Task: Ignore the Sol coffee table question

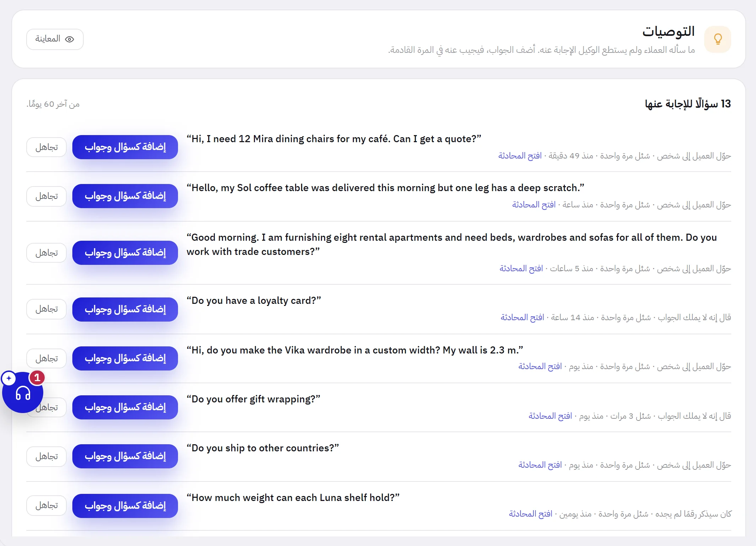Action: pos(46,196)
